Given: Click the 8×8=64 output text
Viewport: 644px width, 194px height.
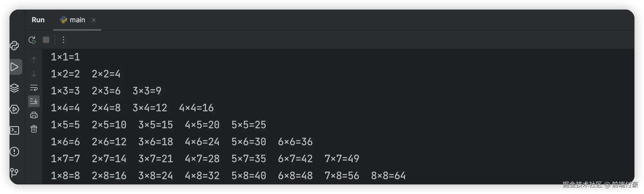Looking at the screenshot, I should [x=388, y=176].
